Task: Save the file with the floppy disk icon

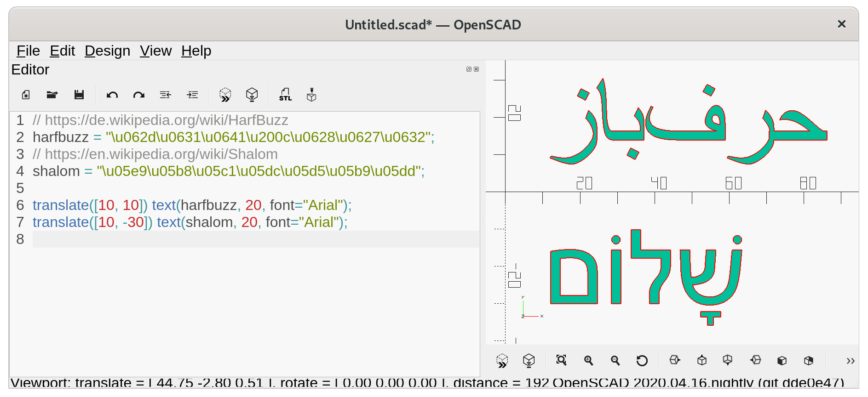Action: (x=79, y=95)
